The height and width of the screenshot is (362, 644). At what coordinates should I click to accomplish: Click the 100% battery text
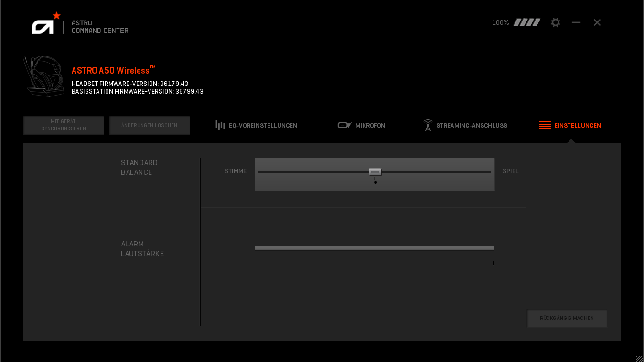pos(501,22)
